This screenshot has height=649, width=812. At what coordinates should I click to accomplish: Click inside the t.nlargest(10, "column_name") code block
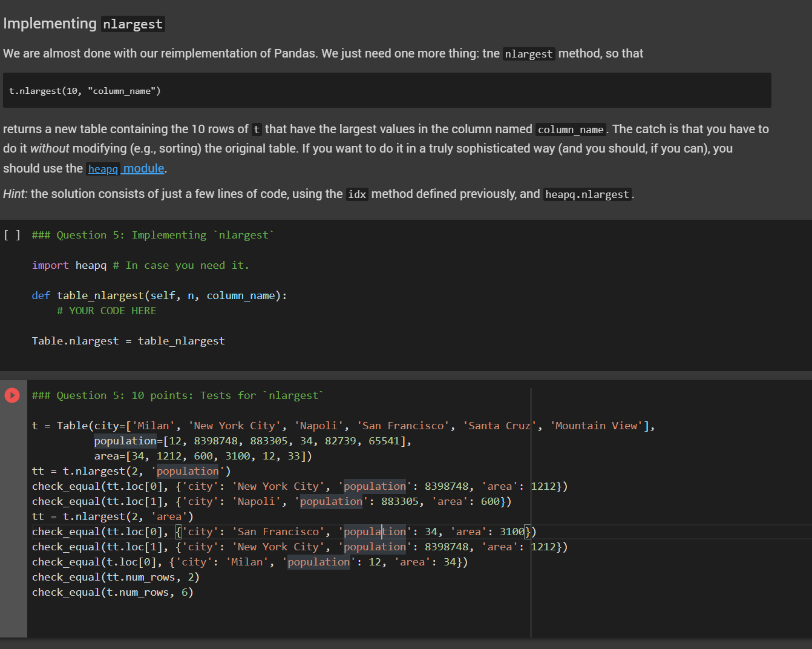85,90
